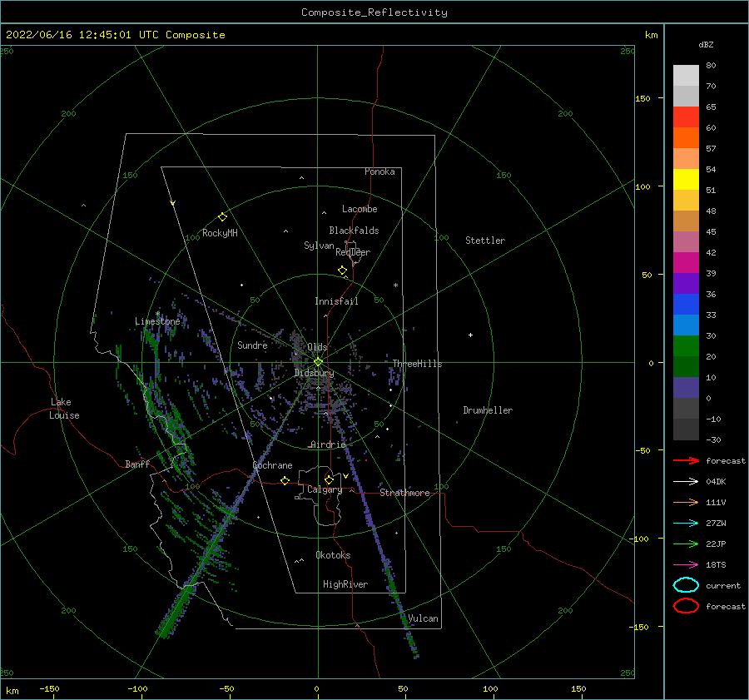
Task: Click the Cochrane label
Action: click(x=272, y=465)
